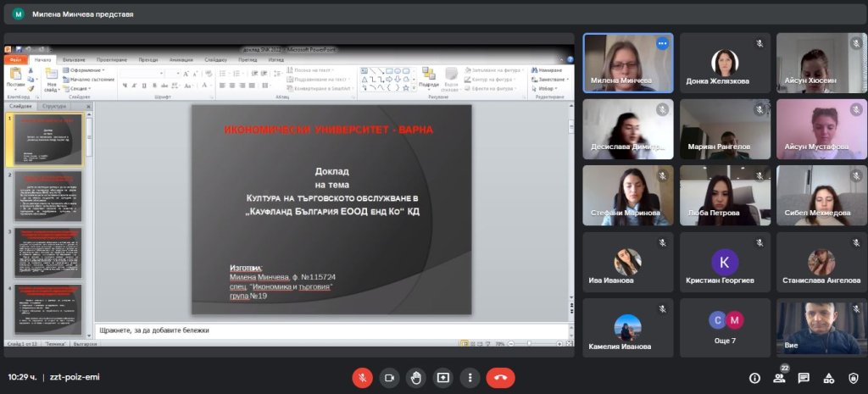Screen dimensions: 868x394
Task: Open PowerPoint help question mark icon
Action: pos(570,60)
